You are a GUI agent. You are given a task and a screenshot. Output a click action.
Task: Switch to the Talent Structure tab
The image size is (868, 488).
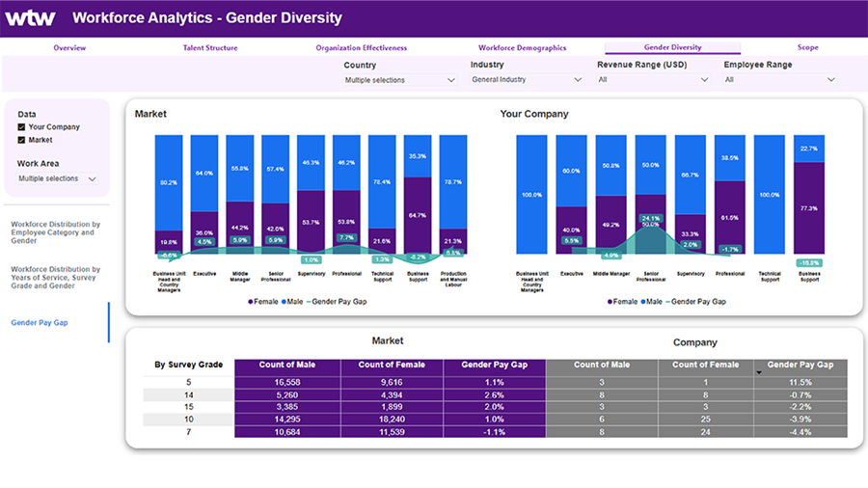click(x=210, y=47)
